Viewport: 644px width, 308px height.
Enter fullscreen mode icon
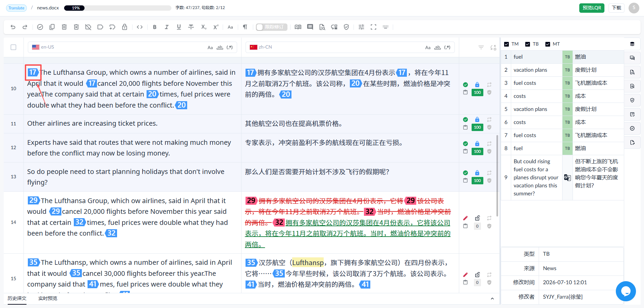(x=373, y=27)
